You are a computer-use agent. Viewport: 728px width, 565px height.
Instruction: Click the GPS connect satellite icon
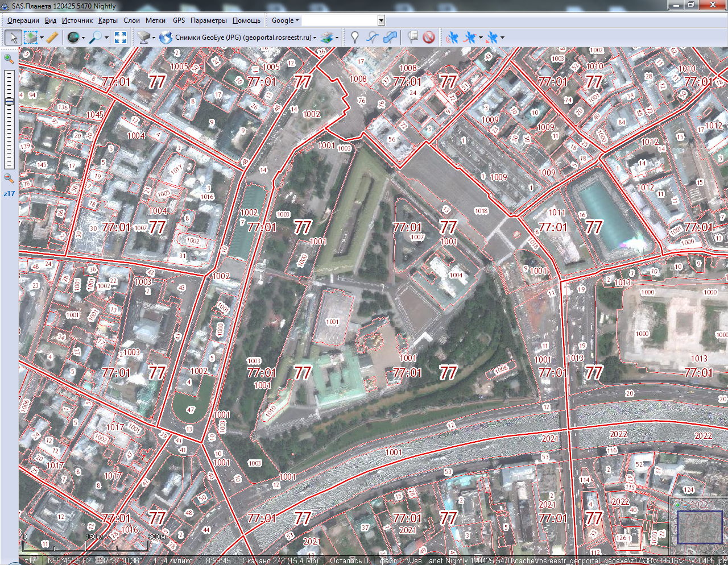click(x=452, y=38)
